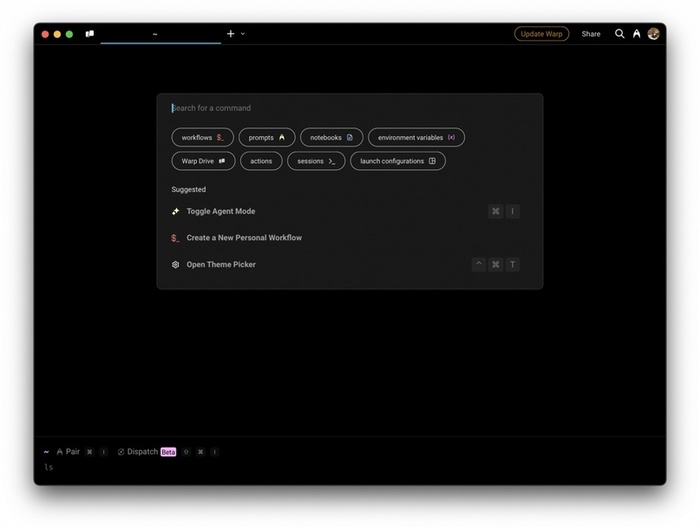Screen dimensions: 700x530
Task: Open the Warp AI agent icon
Action: (x=636, y=34)
